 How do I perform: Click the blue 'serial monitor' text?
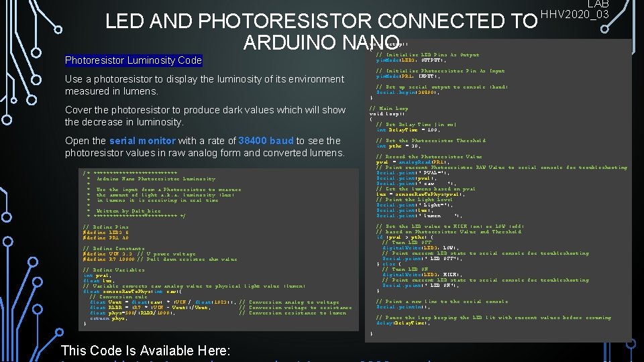click(x=142, y=141)
